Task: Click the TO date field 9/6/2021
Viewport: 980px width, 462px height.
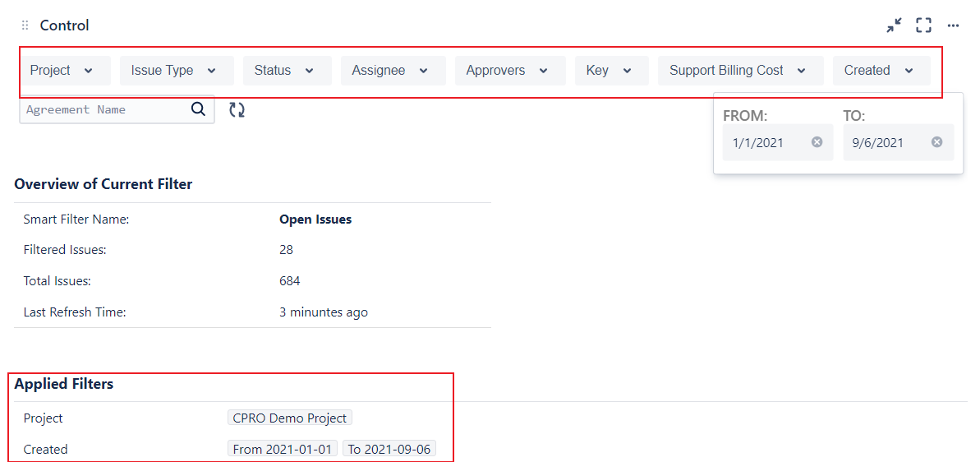Action: (x=898, y=142)
